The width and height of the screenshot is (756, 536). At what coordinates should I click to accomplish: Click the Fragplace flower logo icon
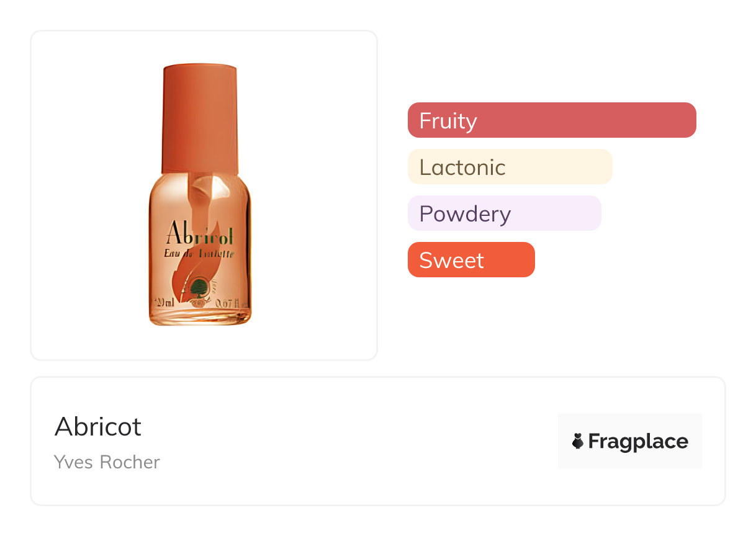[578, 441]
